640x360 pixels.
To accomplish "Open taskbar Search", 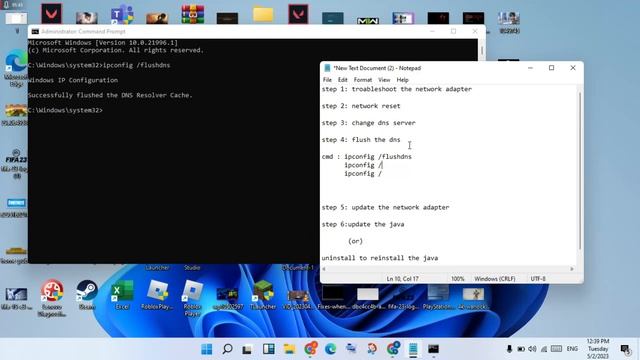I will [227, 349].
